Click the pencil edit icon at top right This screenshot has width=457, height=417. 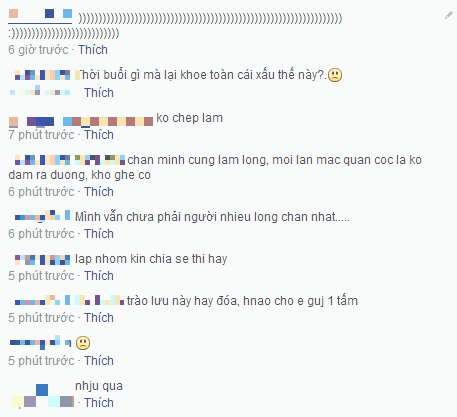tap(449, 15)
